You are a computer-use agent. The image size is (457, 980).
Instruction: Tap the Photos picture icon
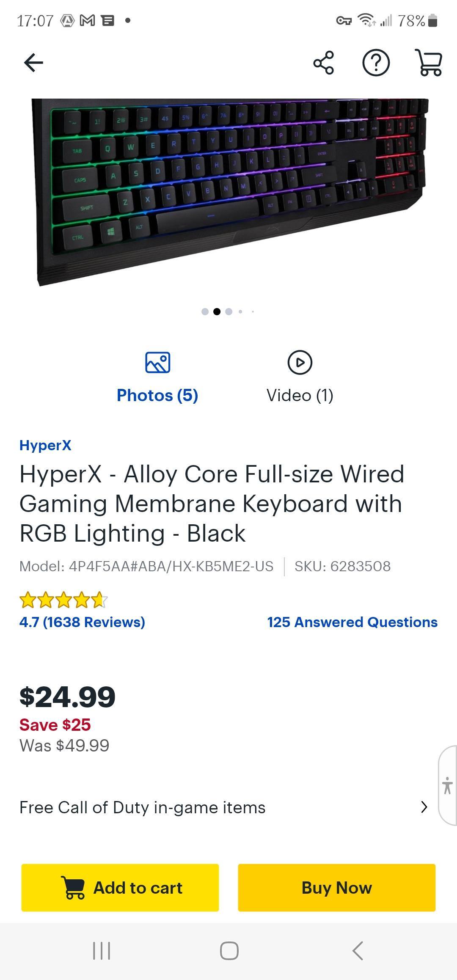pyautogui.click(x=157, y=363)
